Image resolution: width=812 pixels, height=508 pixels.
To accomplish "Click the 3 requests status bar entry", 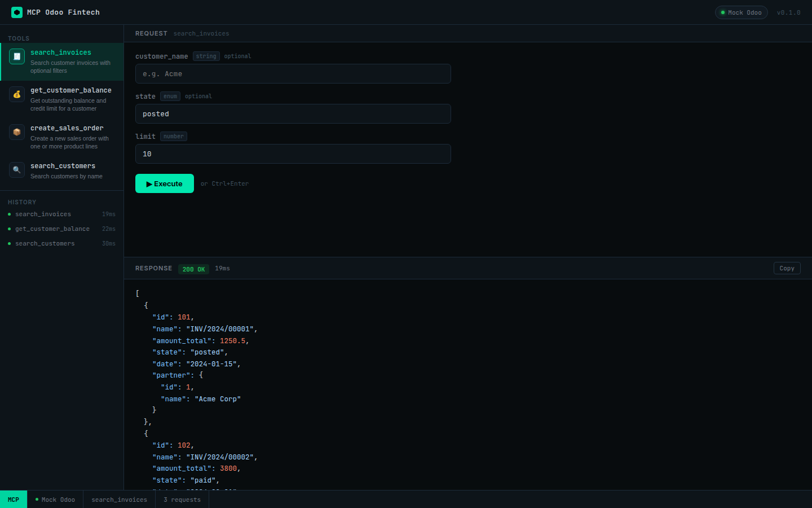I will pyautogui.click(x=182, y=500).
